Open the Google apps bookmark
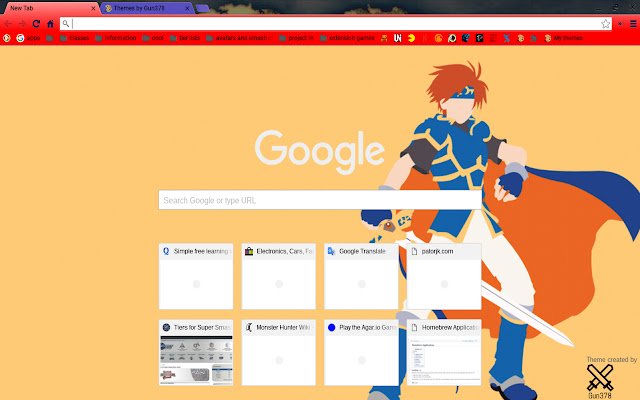The height and width of the screenshot is (400, 640). coord(28,38)
